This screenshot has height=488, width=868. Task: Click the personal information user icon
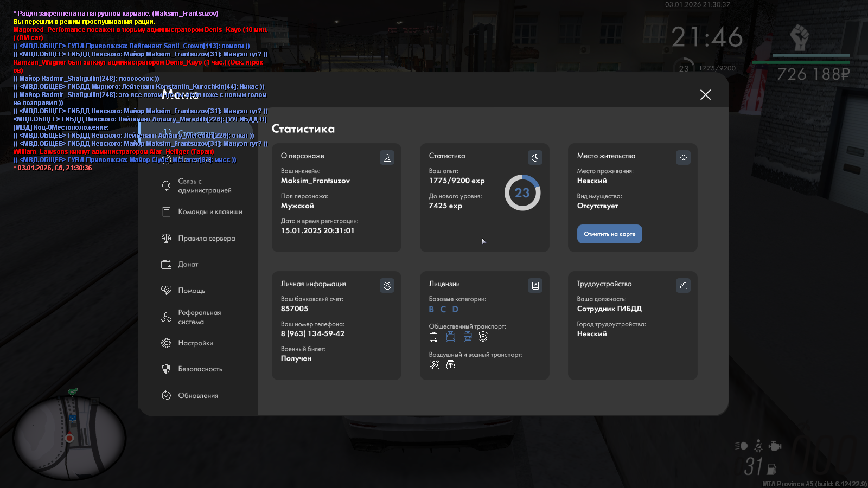(x=387, y=286)
